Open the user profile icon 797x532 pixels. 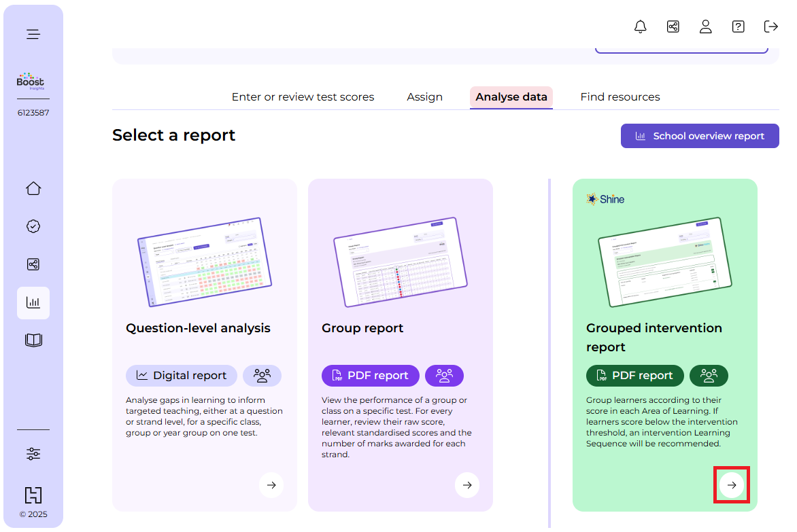(x=705, y=26)
